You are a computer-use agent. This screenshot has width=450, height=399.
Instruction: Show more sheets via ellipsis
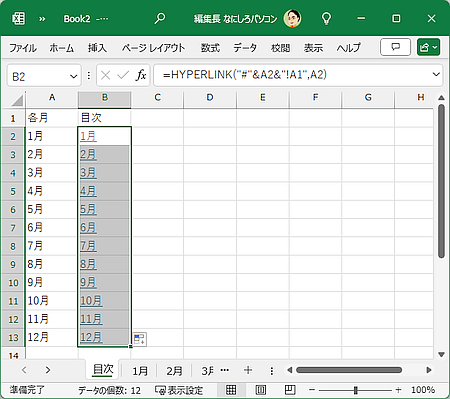coord(225,370)
